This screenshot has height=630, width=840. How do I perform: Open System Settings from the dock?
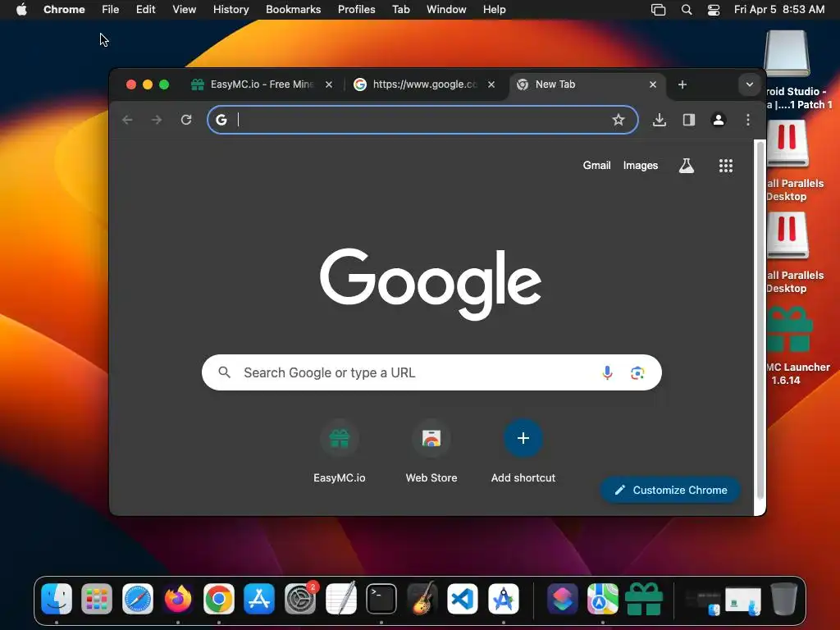coord(300,598)
